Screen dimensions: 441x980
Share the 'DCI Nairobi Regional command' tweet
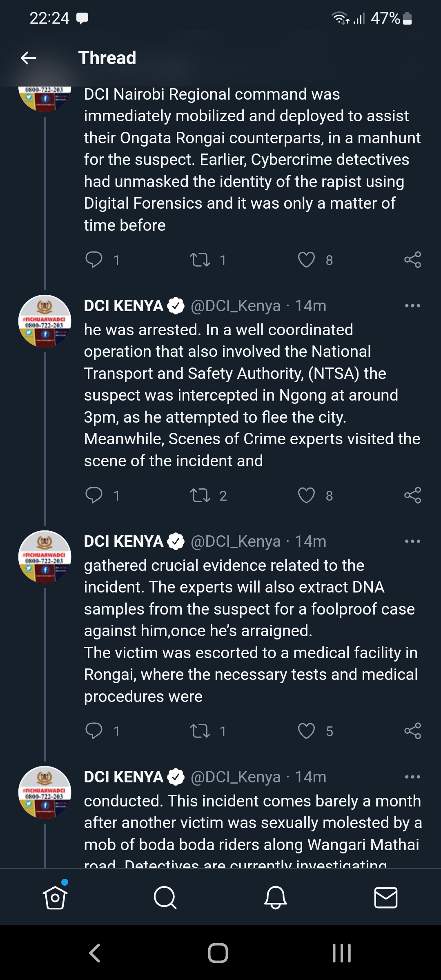(412, 260)
